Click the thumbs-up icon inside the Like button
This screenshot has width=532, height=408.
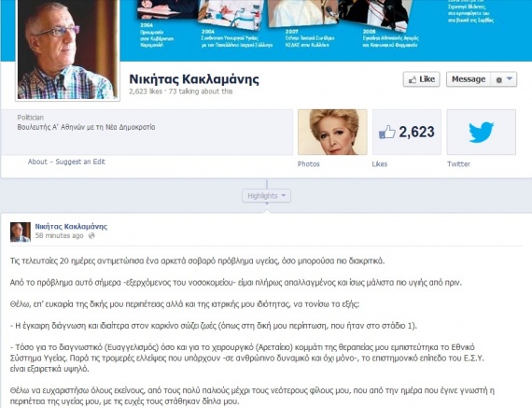click(x=413, y=79)
